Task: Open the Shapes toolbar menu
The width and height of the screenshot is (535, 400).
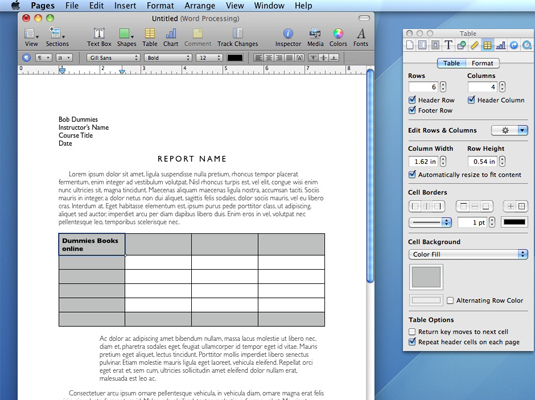Action: pos(126,37)
